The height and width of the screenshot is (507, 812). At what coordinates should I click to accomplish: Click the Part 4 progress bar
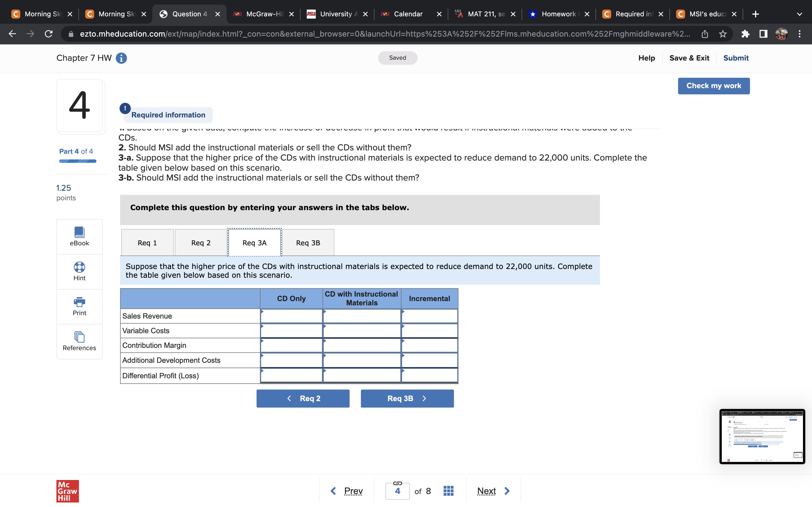[78, 161]
